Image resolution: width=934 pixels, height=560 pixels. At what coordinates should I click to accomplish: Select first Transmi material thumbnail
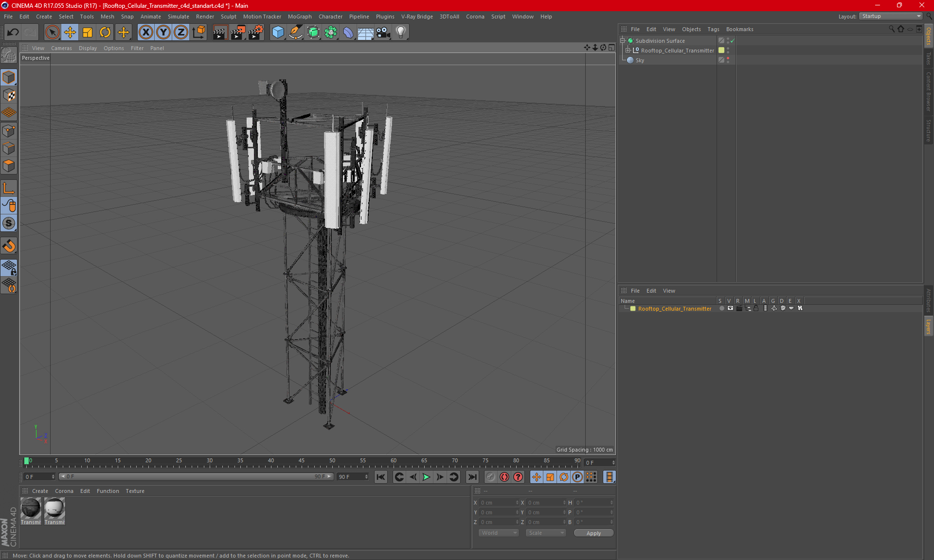[31, 511]
